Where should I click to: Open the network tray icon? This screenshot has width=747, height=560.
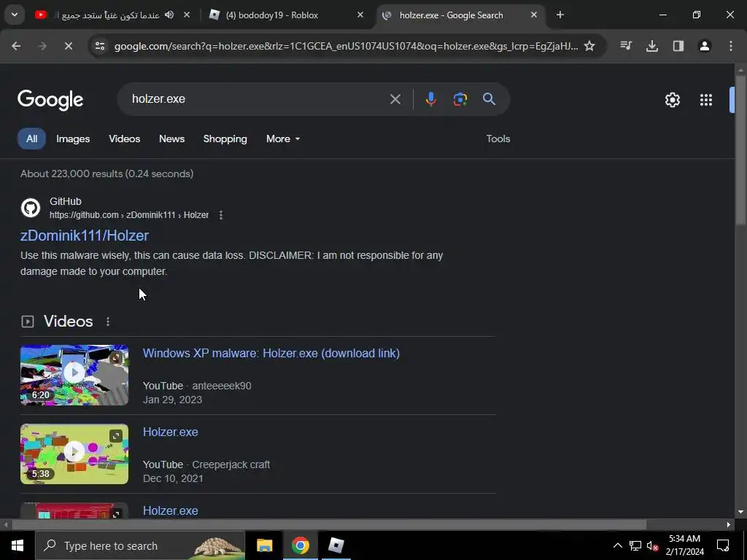click(635, 545)
